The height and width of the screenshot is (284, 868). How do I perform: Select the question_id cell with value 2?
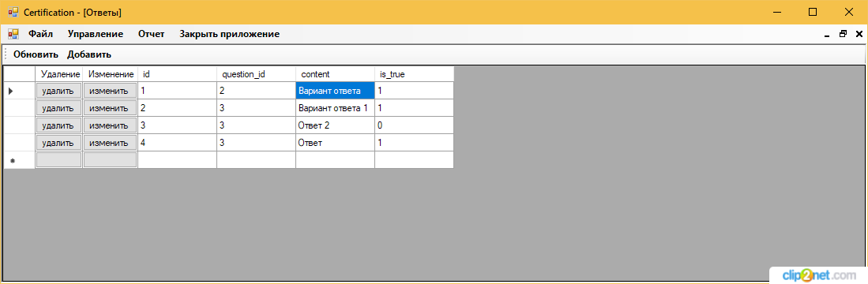(x=257, y=91)
